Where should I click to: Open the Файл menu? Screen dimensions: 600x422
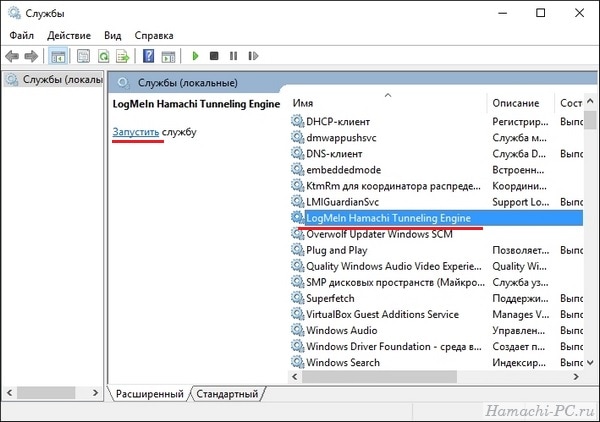21,36
